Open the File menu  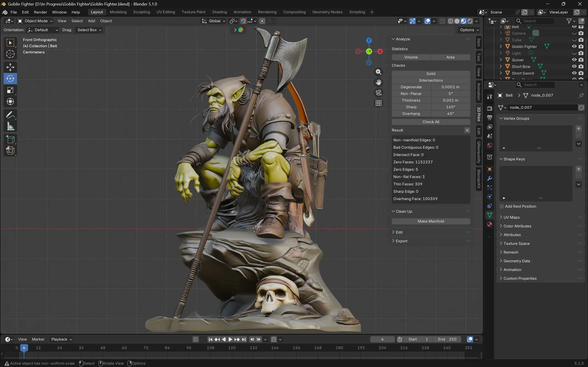pyautogui.click(x=14, y=12)
